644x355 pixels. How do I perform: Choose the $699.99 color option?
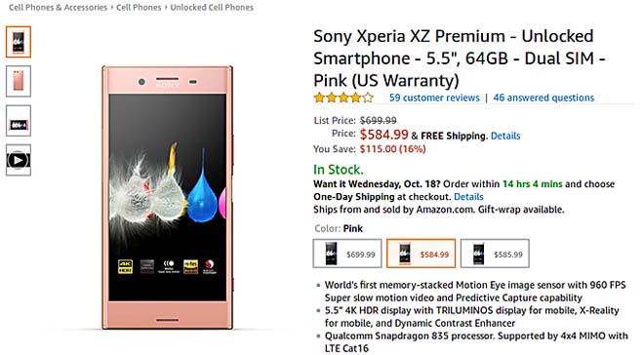tap(347, 254)
